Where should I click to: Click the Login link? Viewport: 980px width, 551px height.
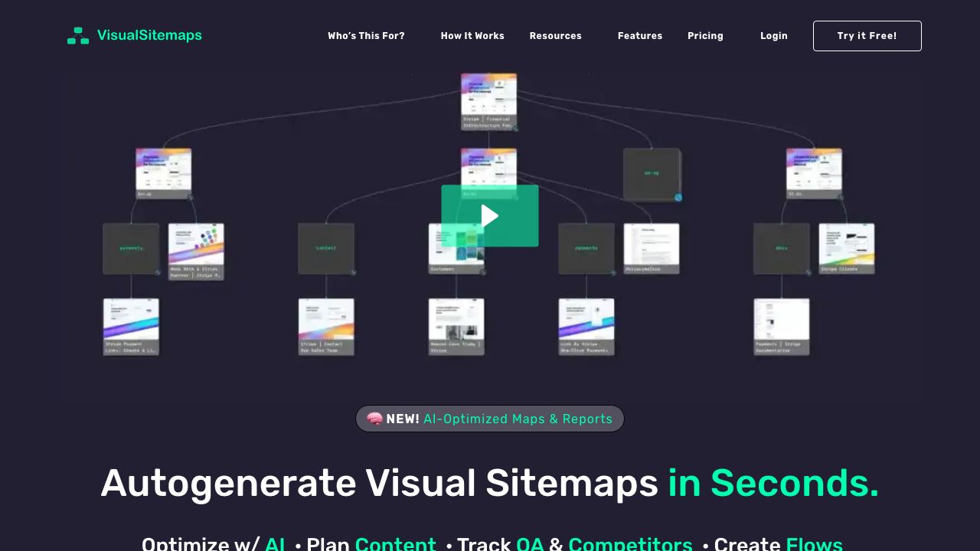pos(774,36)
